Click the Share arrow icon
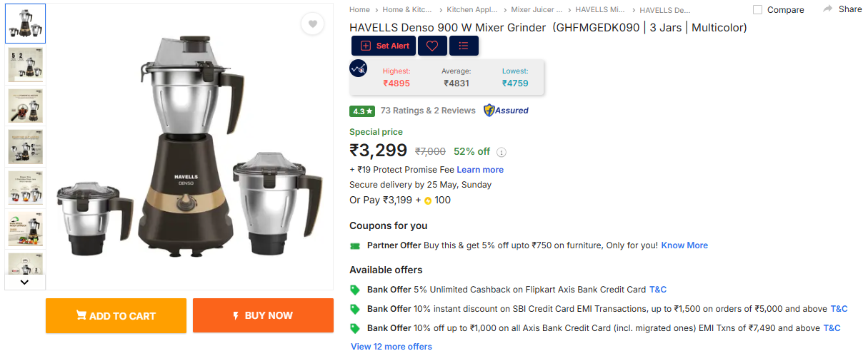Image resolution: width=868 pixels, height=356 pixels. [828, 9]
